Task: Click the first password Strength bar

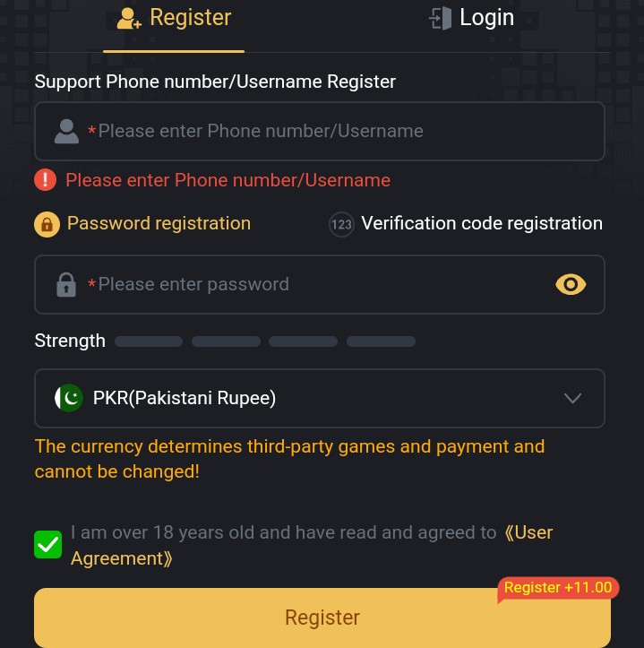Action: click(149, 341)
